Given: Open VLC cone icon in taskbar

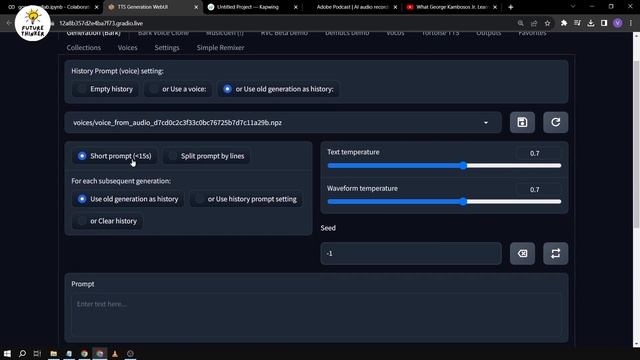Looking at the screenshot, I should (x=115, y=353).
